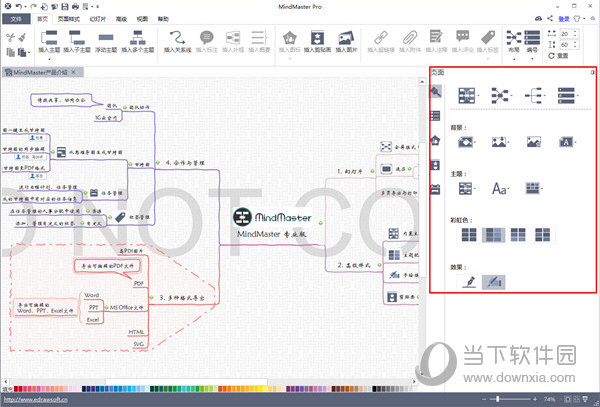Click the Copy icon in the ribbon

coord(10,52)
